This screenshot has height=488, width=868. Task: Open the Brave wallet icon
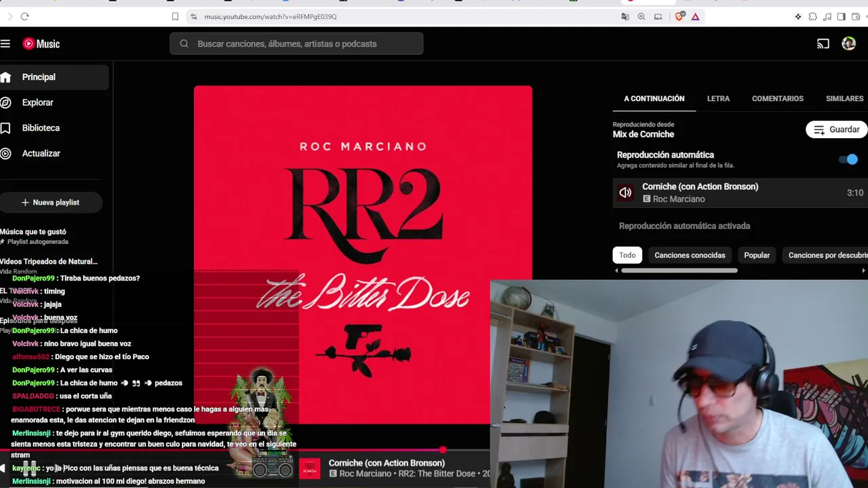tap(856, 16)
